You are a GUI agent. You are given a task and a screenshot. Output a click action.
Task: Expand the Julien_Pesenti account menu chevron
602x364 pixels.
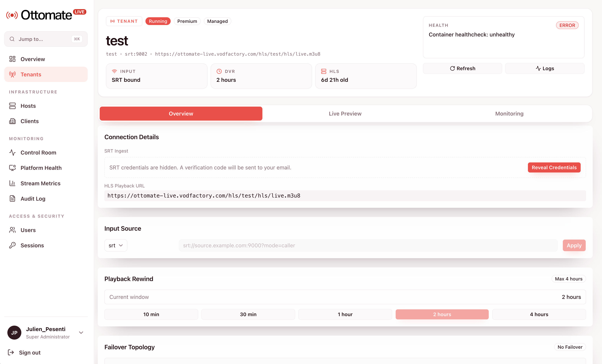click(81, 333)
